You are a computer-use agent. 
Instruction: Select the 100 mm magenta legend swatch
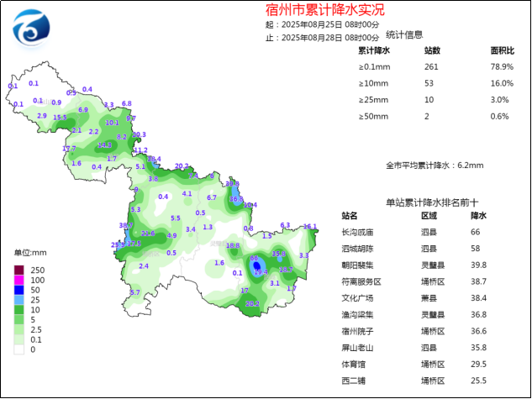click(18, 280)
